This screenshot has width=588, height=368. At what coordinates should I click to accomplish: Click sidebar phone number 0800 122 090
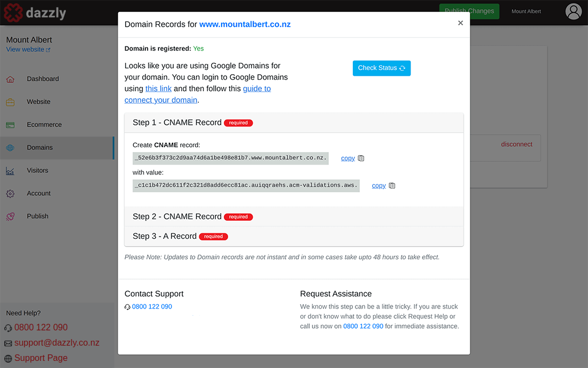point(41,328)
